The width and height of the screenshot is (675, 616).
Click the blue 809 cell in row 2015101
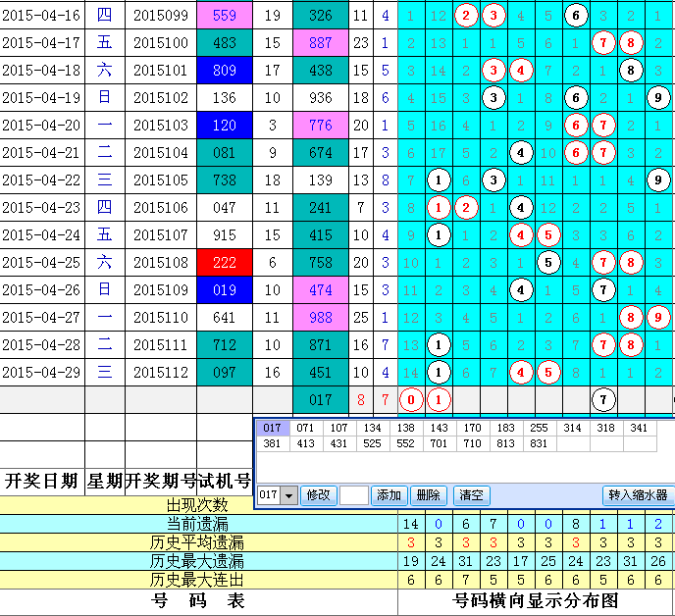[x=225, y=71]
